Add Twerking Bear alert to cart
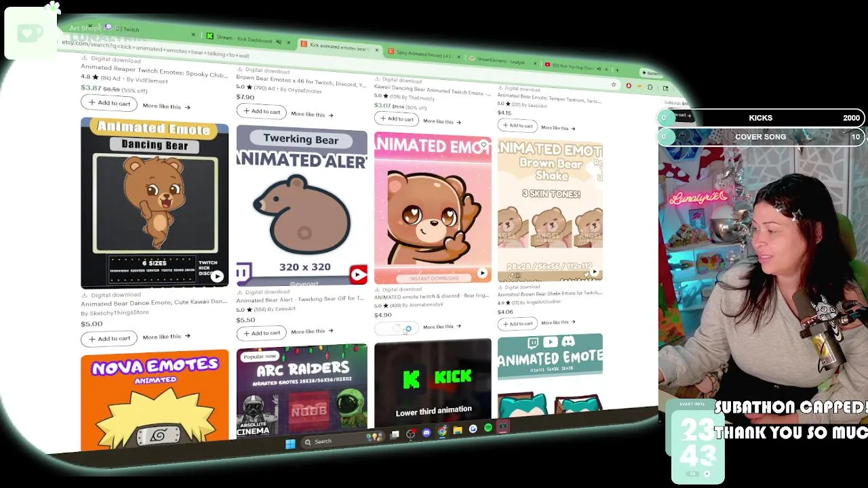868x488 pixels. pyautogui.click(x=261, y=333)
